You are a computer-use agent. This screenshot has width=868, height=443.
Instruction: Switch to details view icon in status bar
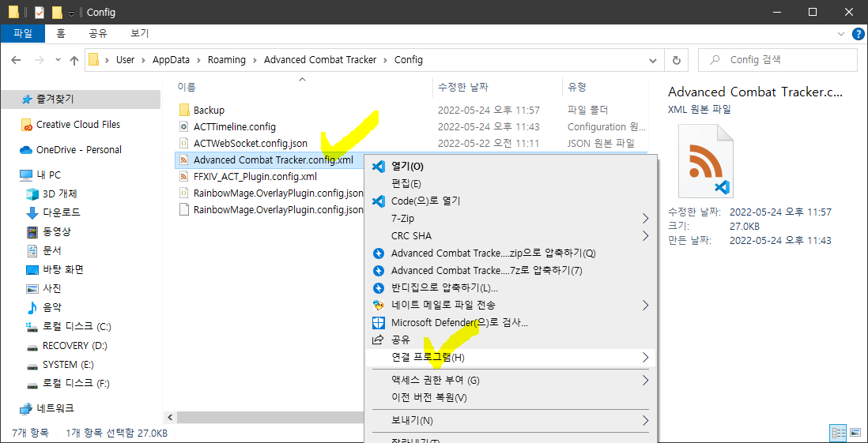(839, 432)
